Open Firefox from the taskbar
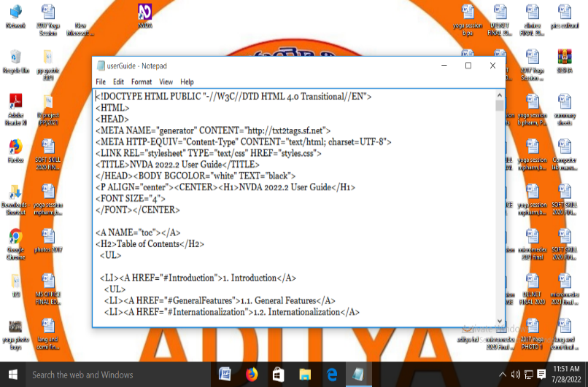Screen dimensions: 588x387 [x=252, y=375]
